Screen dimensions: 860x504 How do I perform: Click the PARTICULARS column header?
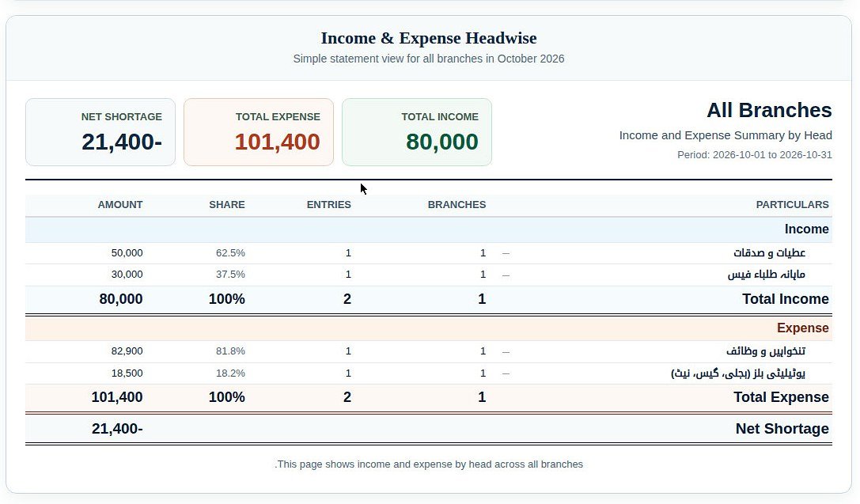[x=792, y=205]
